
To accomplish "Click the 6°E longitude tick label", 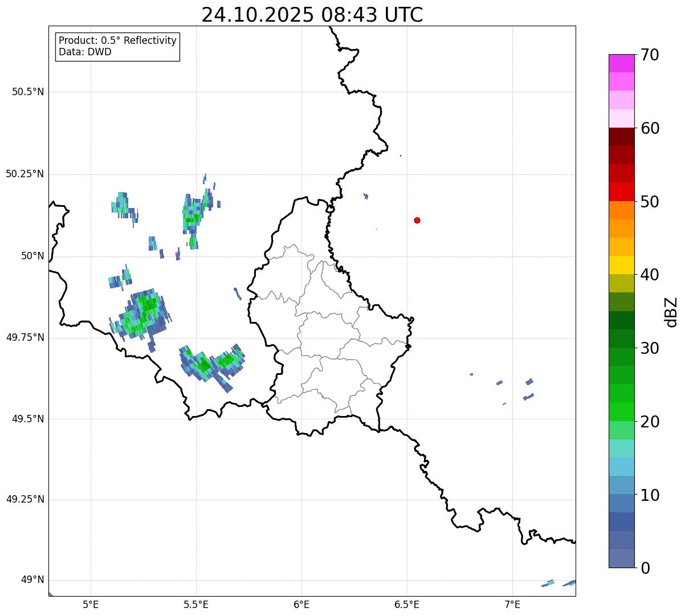I will point(301,604).
